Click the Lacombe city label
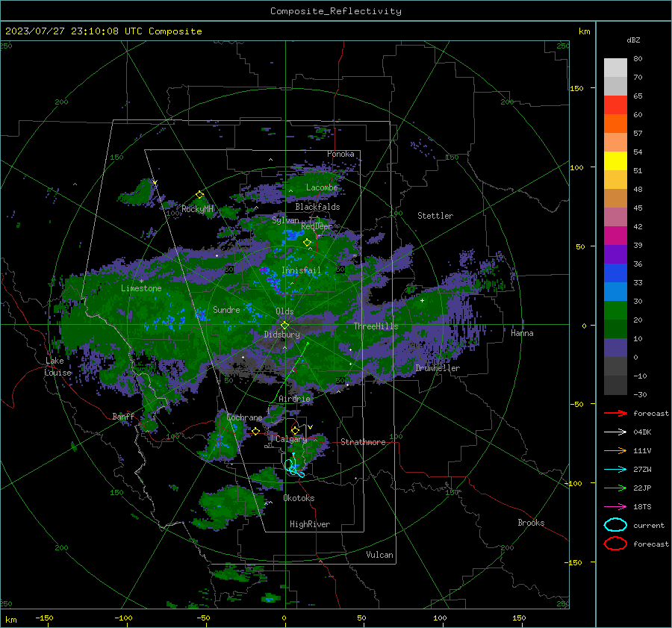This screenshot has width=672, height=628. [x=322, y=187]
